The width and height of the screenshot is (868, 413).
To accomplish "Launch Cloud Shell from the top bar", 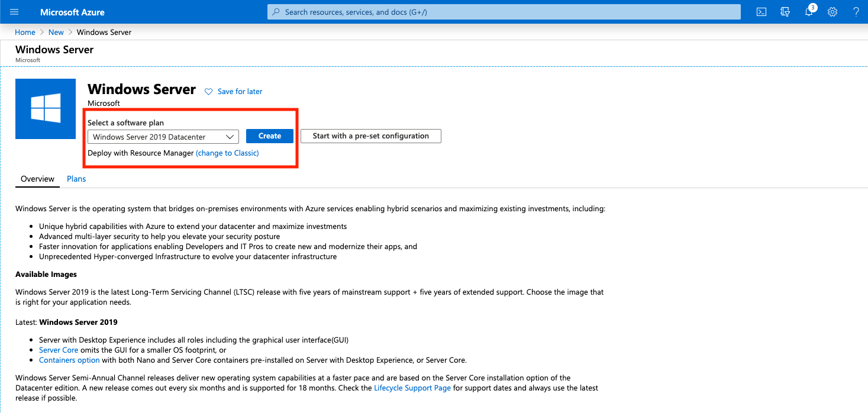I will [762, 12].
